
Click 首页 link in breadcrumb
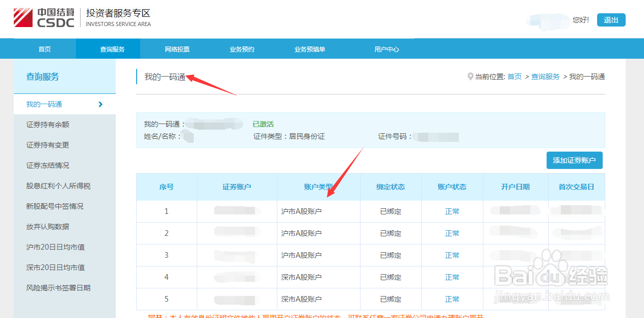coord(514,77)
